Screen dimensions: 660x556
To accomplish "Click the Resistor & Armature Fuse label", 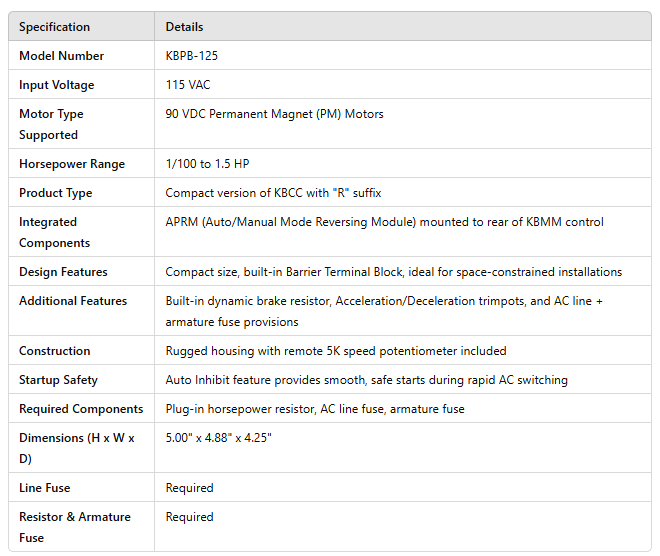I will (x=74, y=527).
